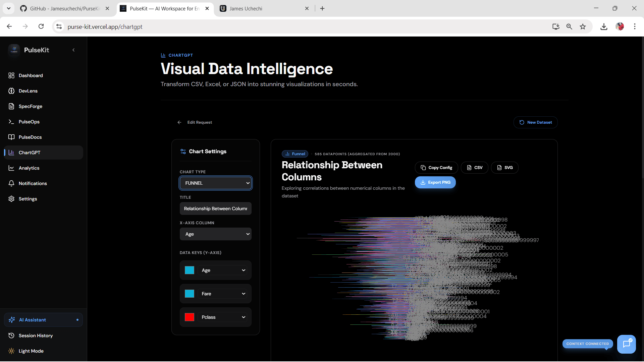The width and height of the screenshot is (644, 362).
Task: Change red swatch for Pclass key
Action: click(190, 317)
